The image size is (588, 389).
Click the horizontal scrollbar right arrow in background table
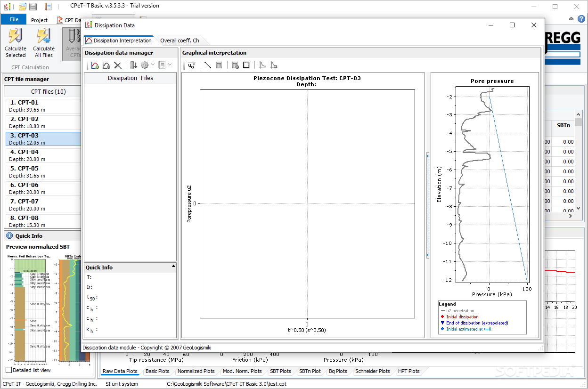[x=571, y=216]
